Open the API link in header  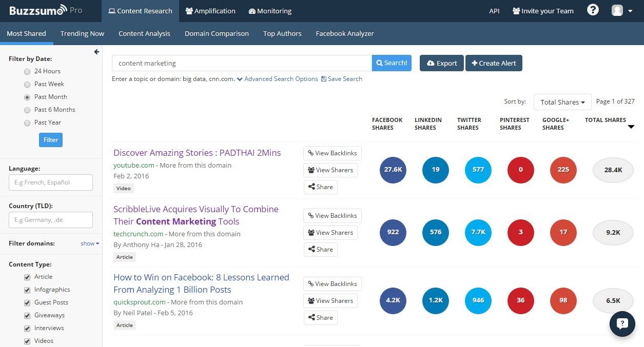tap(494, 11)
